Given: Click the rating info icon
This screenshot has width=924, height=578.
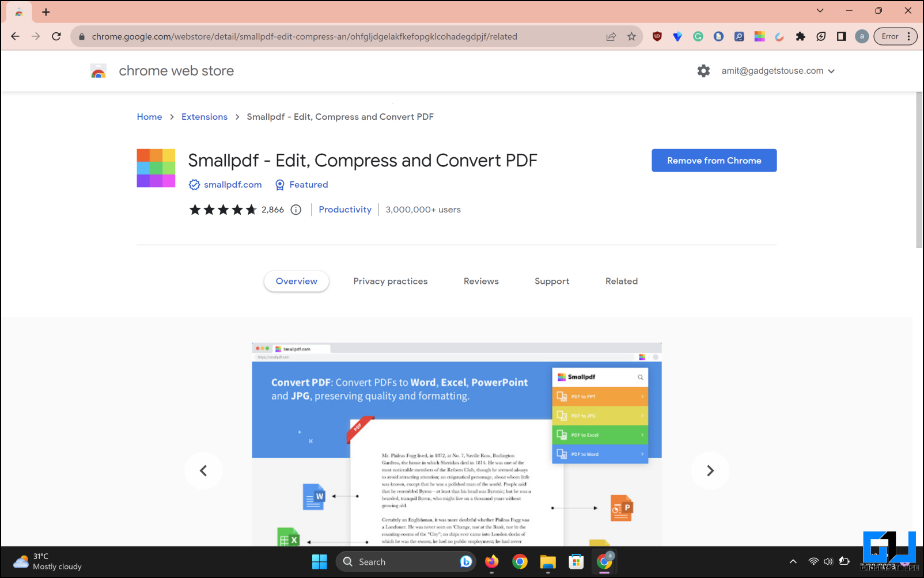Looking at the screenshot, I should point(296,210).
